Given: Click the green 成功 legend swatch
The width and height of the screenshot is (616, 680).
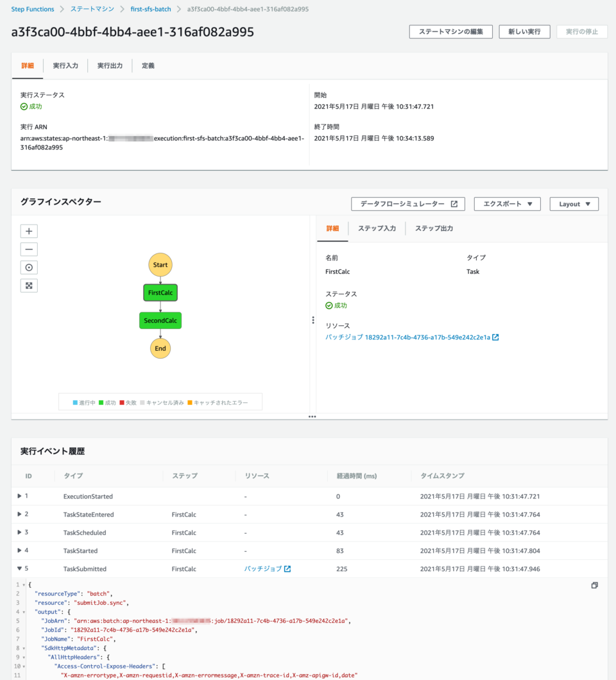Looking at the screenshot, I should 101,403.
